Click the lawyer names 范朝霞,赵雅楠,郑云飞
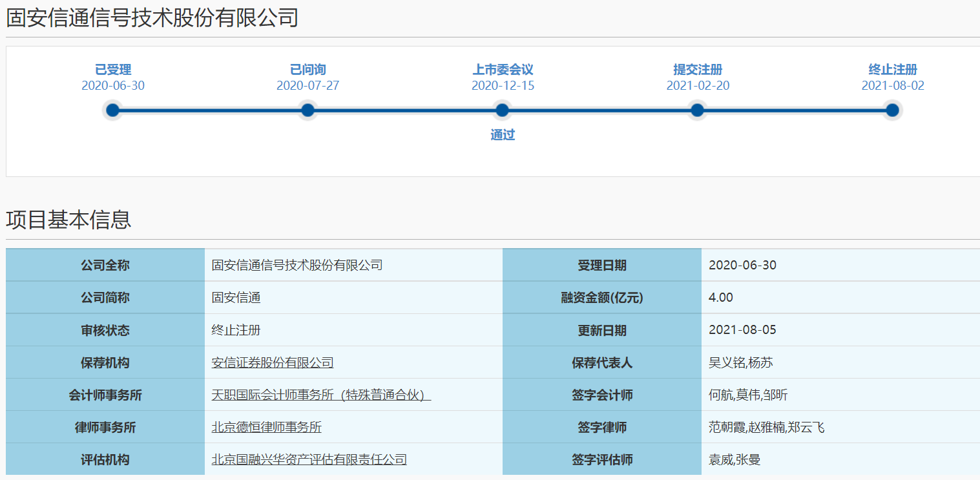Viewport: 980px width, 480px height. 767,427
